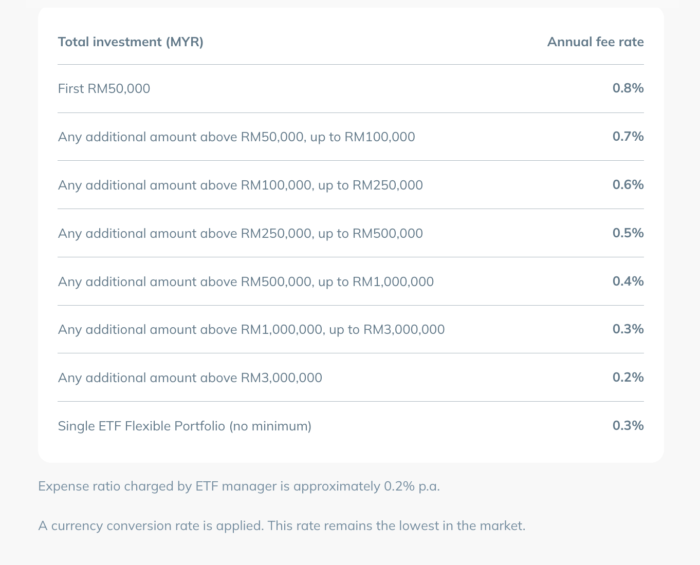Click the "Annual fee rate" column header

(595, 42)
